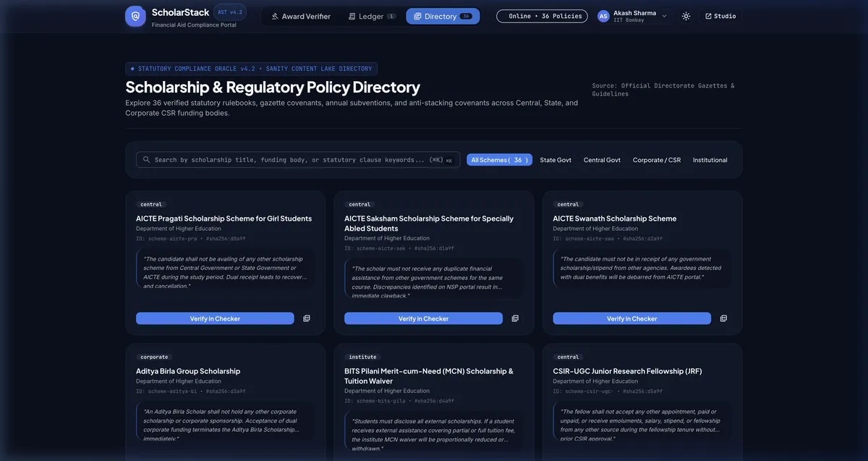868x461 pixels.
Task: Open Aditya Birla Group Scholarship title
Action: (x=188, y=371)
